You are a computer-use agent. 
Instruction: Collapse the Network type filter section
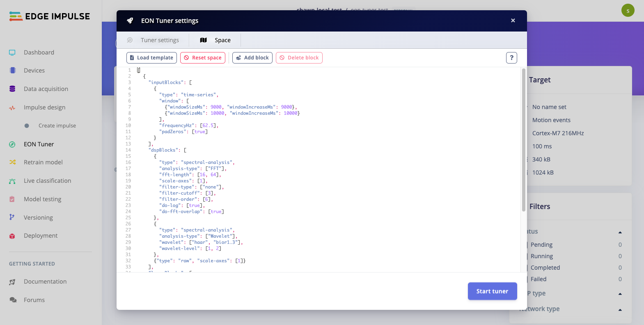[x=620, y=309]
